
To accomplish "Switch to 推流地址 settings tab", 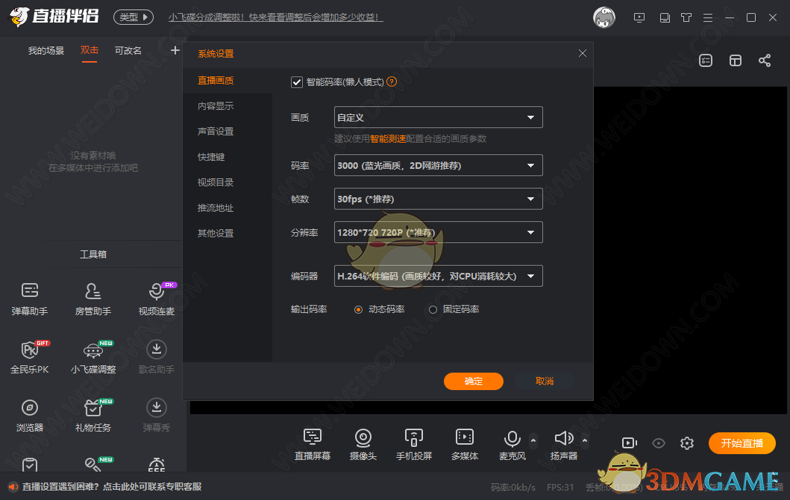I will click(x=216, y=208).
